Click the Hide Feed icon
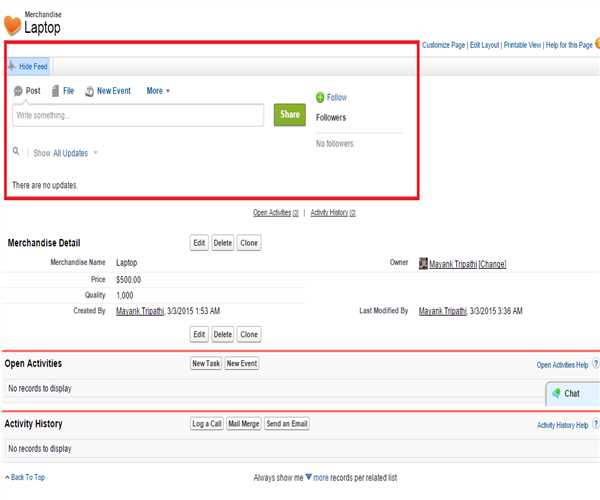The height and width of the screenshot is (500, 600). [13, 66]
